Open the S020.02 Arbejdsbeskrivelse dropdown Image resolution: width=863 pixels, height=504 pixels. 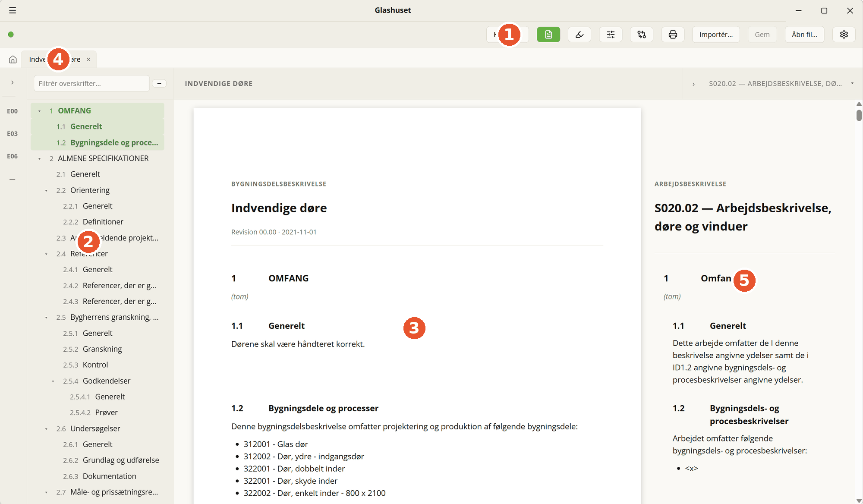click(x=852, y=84)
